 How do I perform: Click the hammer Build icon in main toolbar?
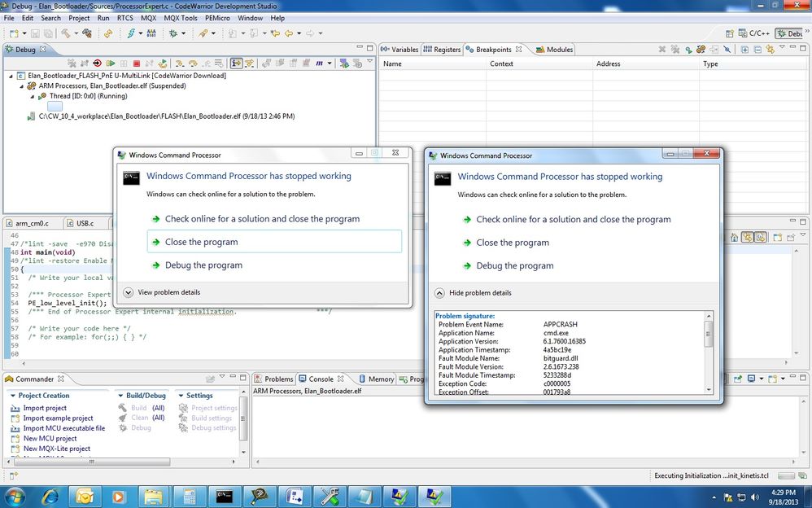pyautogui.click(x=66, y=33)
